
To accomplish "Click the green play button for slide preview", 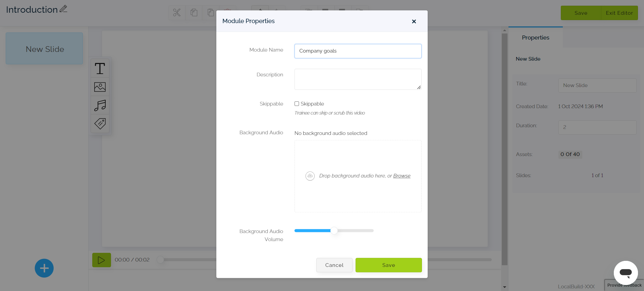I will click(x=101, y=260).
